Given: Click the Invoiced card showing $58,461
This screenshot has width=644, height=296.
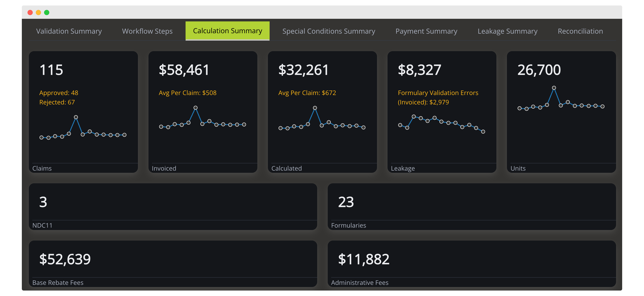Looking at the screenshot, I should (203, 112).
